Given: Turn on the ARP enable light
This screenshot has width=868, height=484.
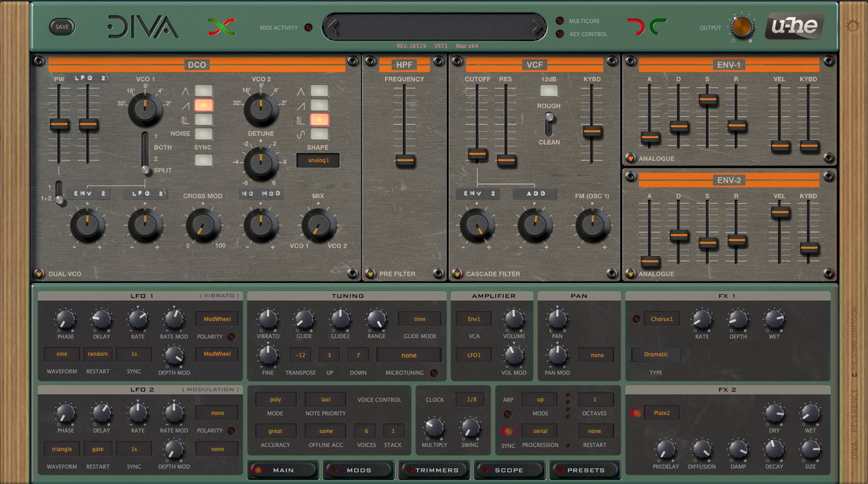Looking at the screenshot, I should tap(507, 414).
